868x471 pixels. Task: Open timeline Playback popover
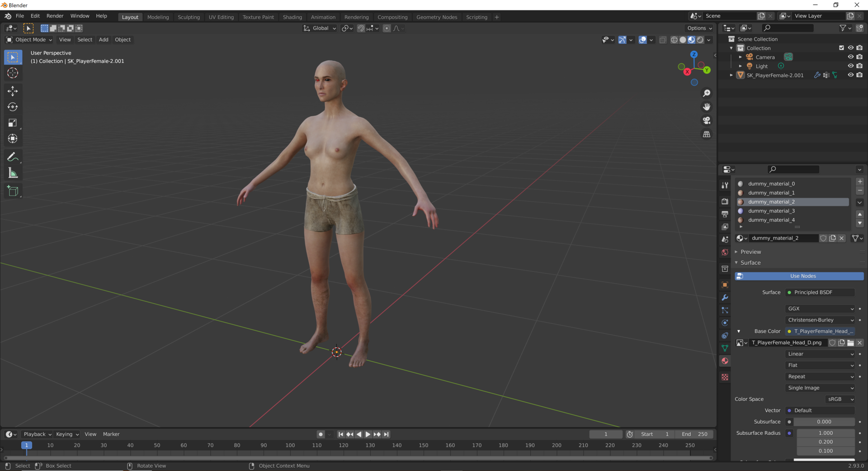coord(37,434)
